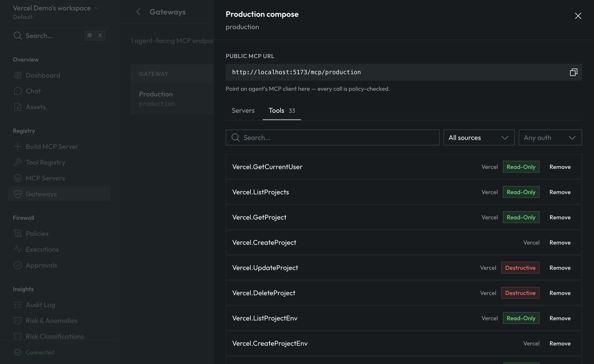Viewport: 594px width, 364px height.
Task: Click the Read-Only badge on Vercel.GetProject
Action: 521,217
